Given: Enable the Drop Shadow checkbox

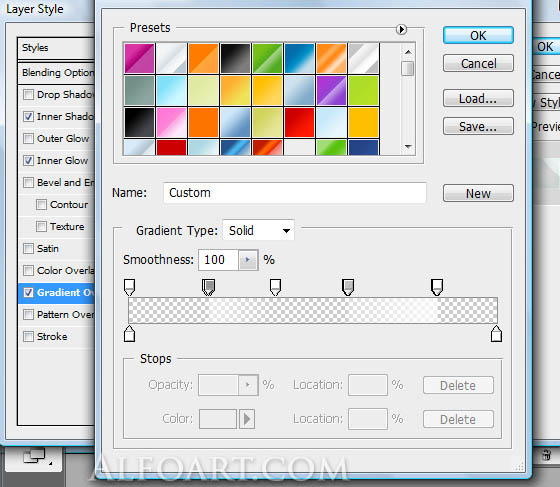Looking at the screenshot, I should tap(28, 95).
